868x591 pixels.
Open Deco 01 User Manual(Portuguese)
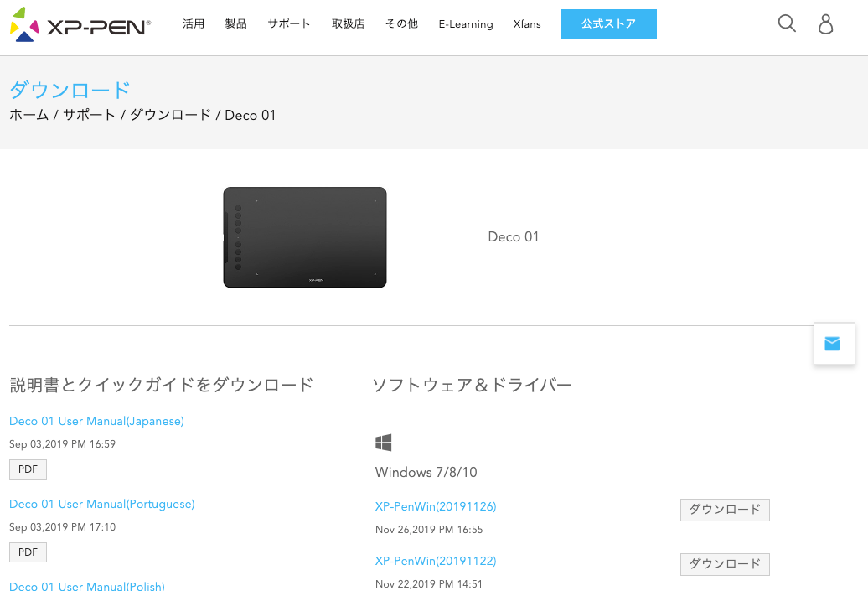click(x=102, y=504)
